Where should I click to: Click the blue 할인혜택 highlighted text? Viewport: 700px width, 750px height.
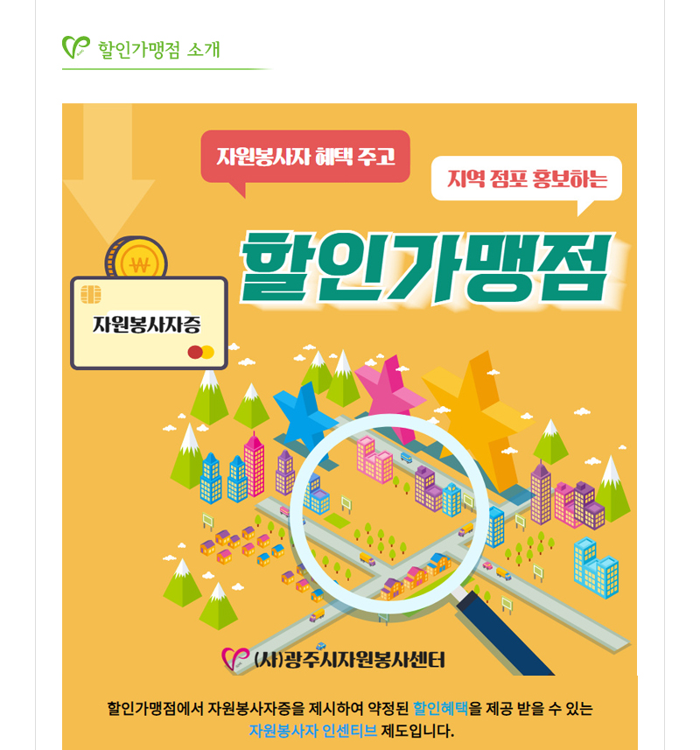(x=440, y=708)
